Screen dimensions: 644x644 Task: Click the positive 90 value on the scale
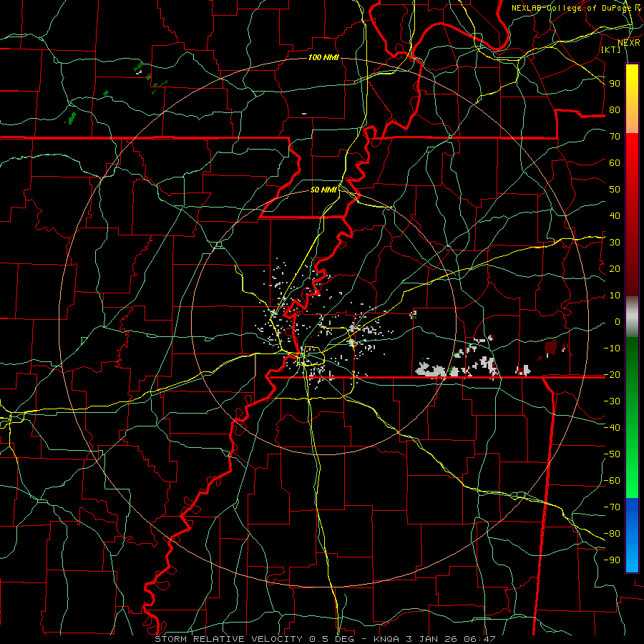[x=615, y=84]
